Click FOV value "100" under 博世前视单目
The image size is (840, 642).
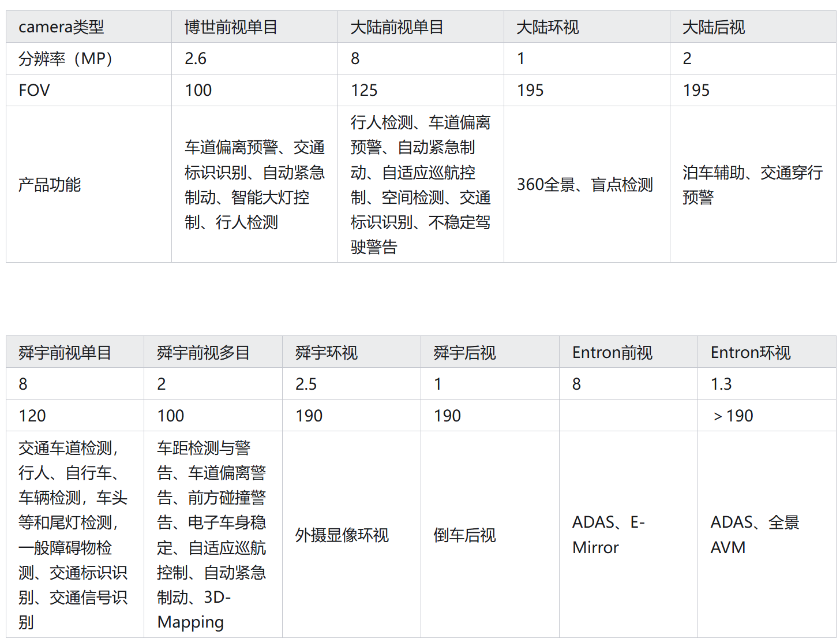[254, 90]
